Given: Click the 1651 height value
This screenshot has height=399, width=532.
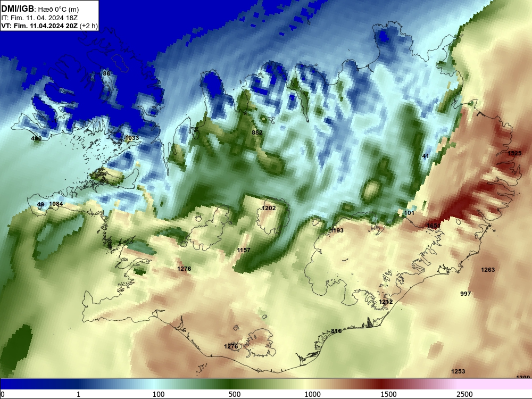Looking at the screenshot, I should pyautogui.click(x=434, y=226).
